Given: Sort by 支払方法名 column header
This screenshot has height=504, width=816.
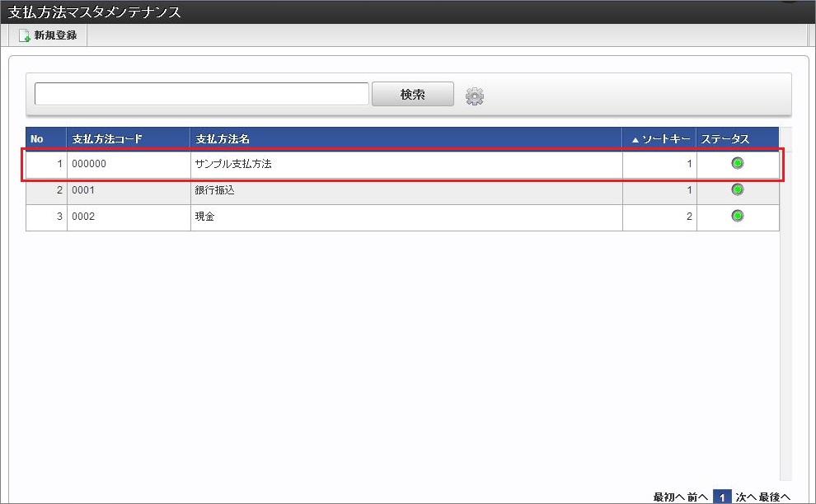Looking at the screenshot, I should pos(406,139).
